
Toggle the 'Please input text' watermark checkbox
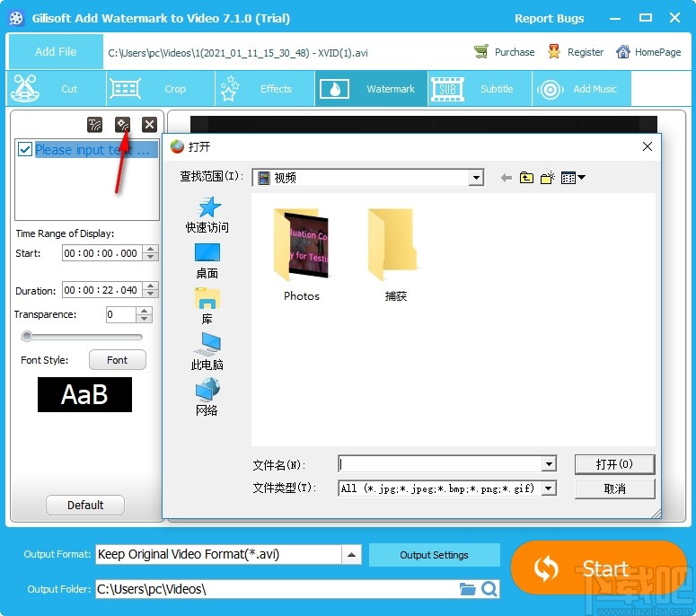point(25,150)
